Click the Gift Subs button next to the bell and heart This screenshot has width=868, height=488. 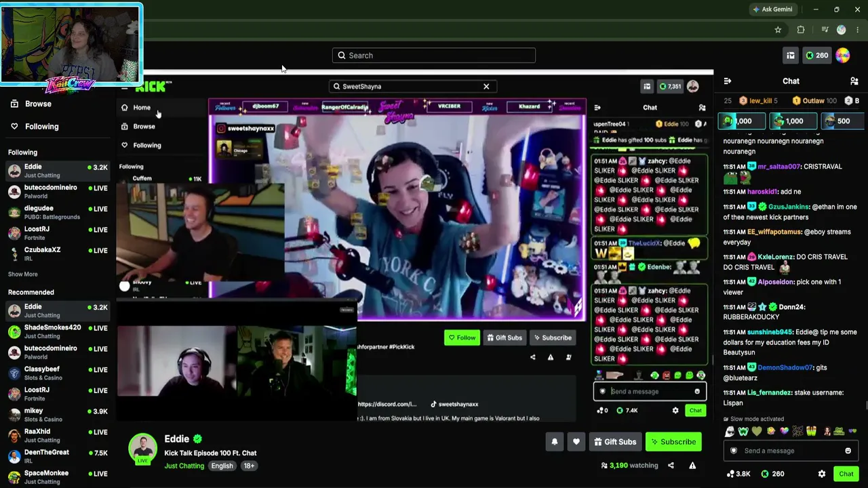click(x=615, y=442)
